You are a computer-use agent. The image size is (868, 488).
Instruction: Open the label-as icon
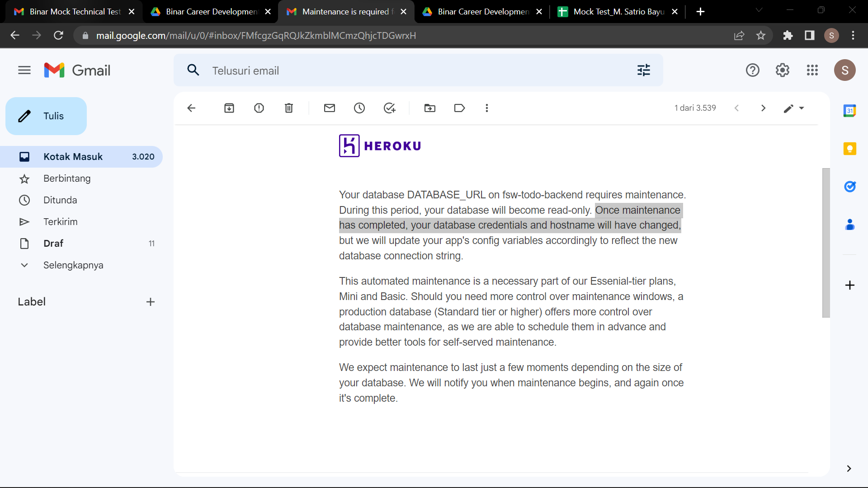pos(459,108)
